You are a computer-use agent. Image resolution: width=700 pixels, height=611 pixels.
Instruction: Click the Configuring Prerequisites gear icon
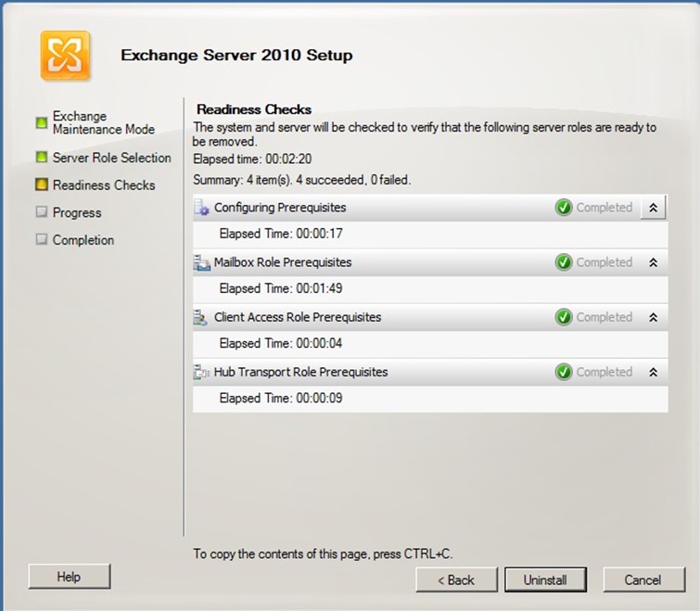click(x=202, y=208)
